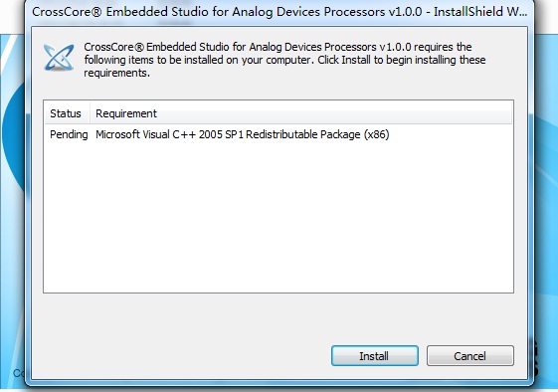Click the requirements description paragraph
This screenshot has width=558, height=392.
point(284,60)
